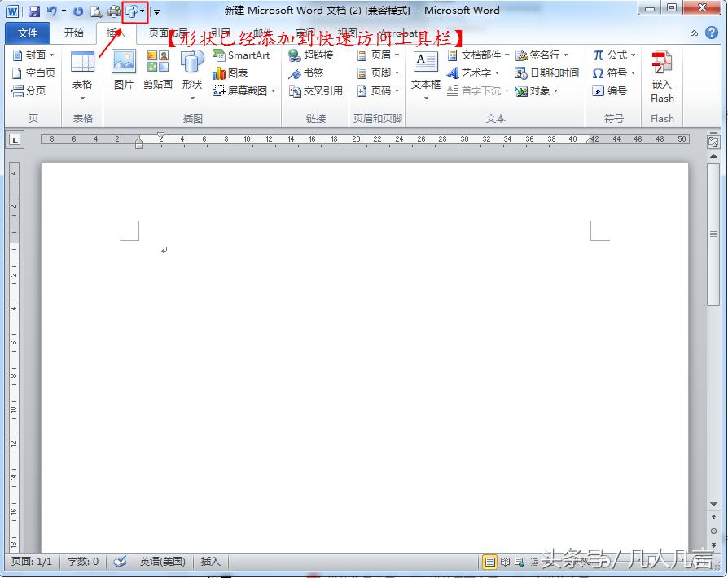This screenshot has width=728, height=578.
Task: Click 英语(美国) language in status bar
Action: pyautogui.click(x=162, y=562)
